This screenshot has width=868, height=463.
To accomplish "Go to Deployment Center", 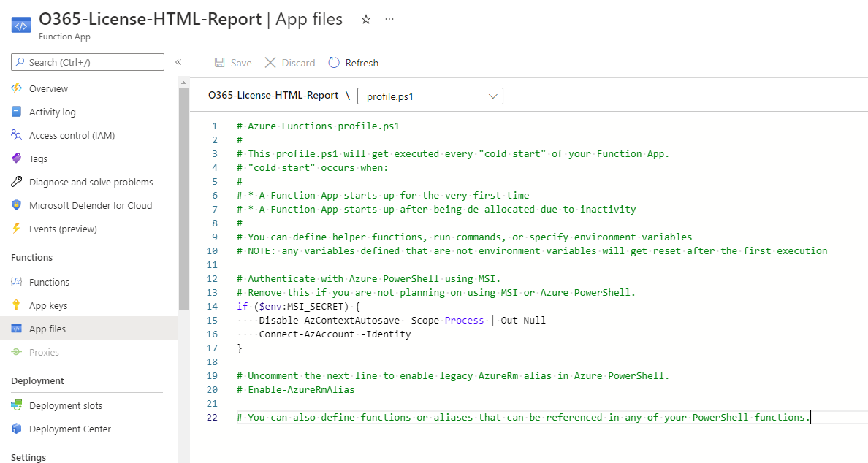I will [70, 429].
